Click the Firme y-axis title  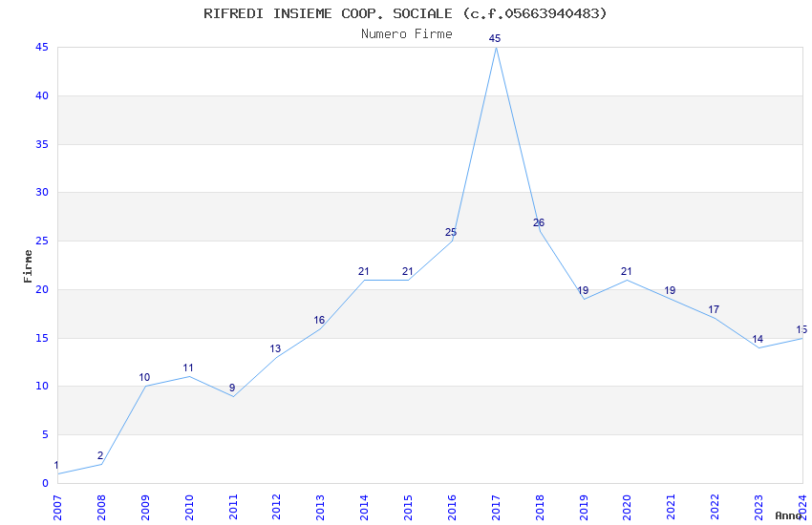28,266
